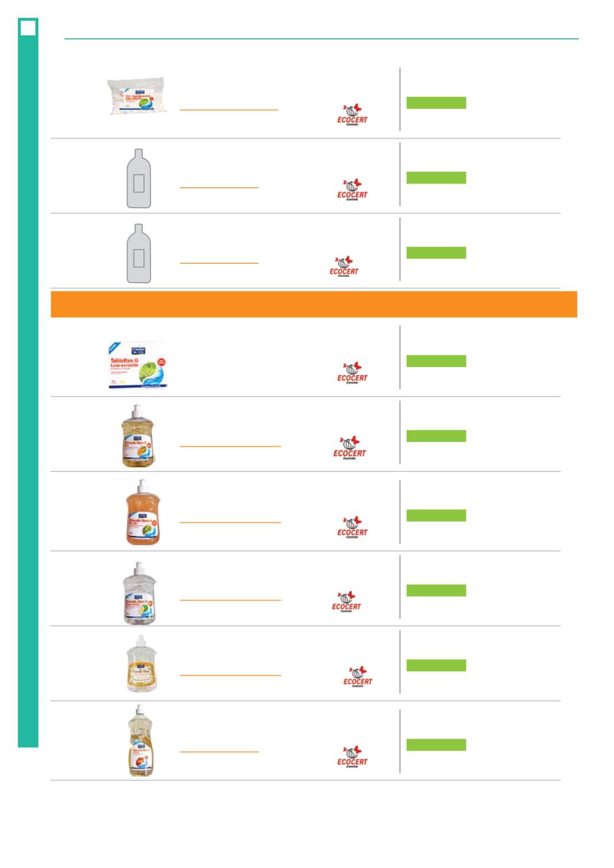Pick green bar beside the Tablettes box row
This screenshot has height=868, width=614.
(436, 361)
